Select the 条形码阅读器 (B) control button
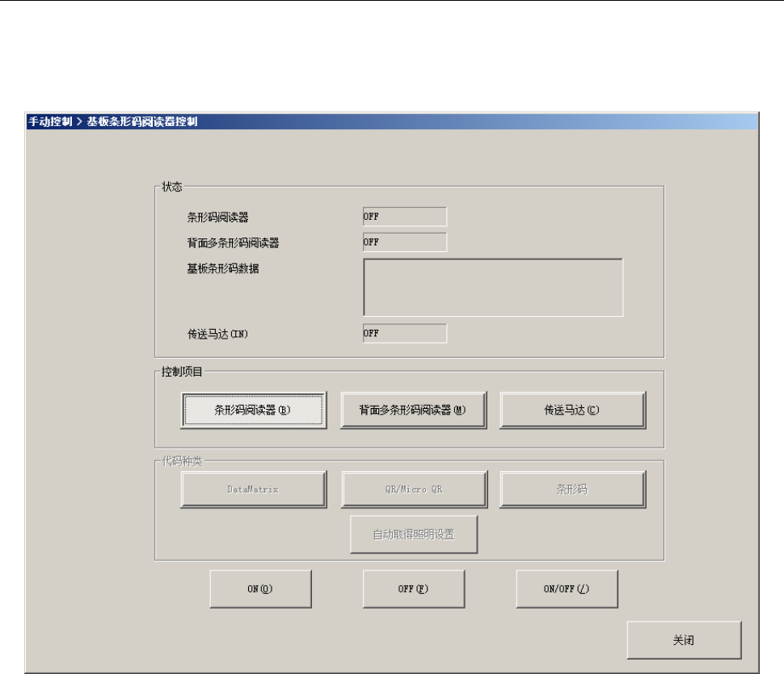 254,410
